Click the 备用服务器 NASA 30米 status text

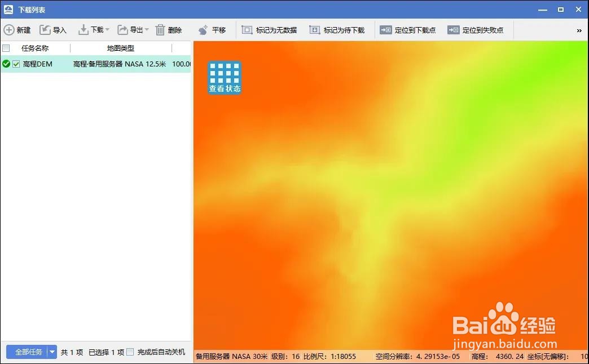pyautogui.click(x=231, y=357)
